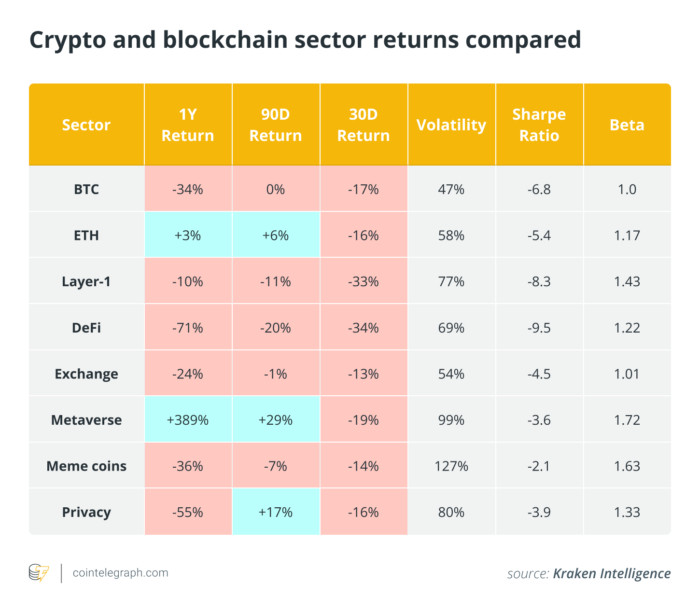Open the cointelegraph.com link
This screenshot has height=612, width=700.
[120, 573]
